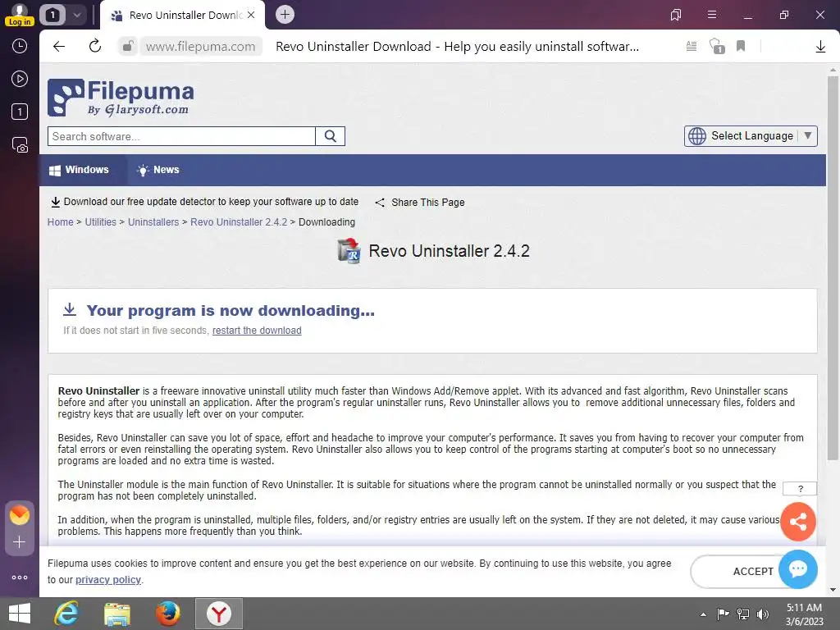The image size is (840, 630).
Task: Open File Explorer from taskbar
Action: click(x=117, y=614)
